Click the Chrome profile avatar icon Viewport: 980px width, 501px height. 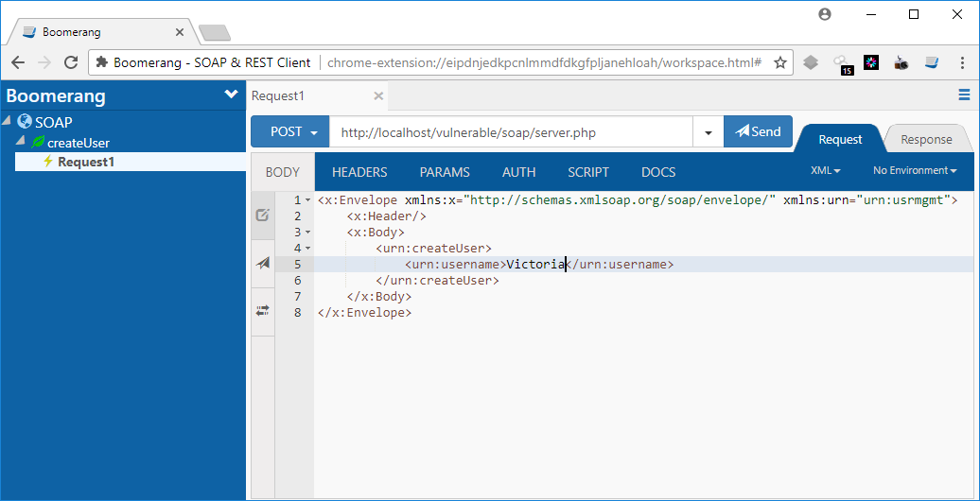click(825, 14)
